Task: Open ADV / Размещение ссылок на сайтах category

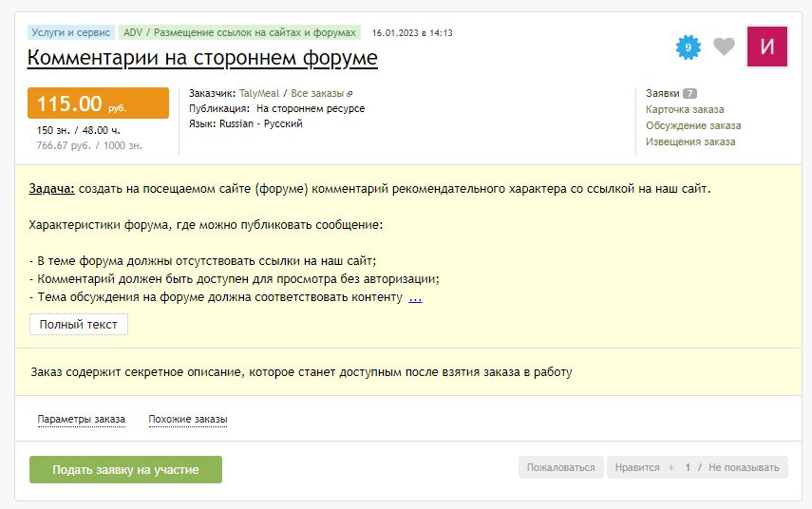Action: pyautogui.click(x=239, y=32)
